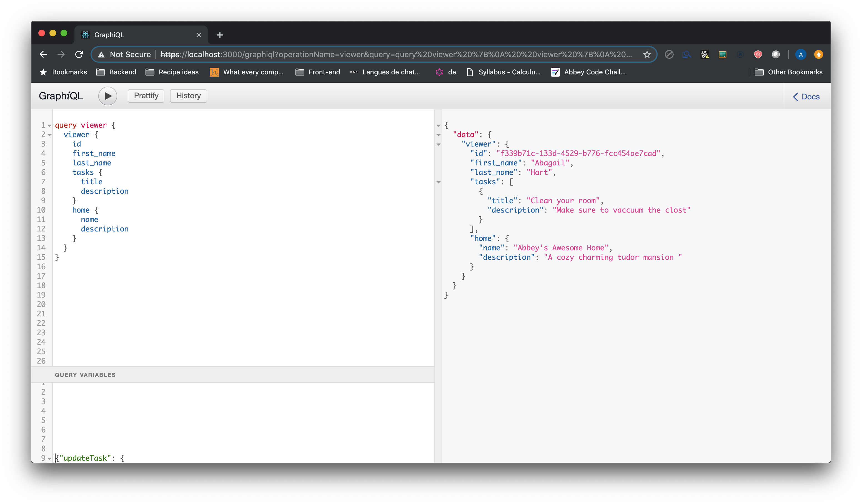The image size is (862, 504).
Task: Open the Recipe ideas bookmarks folder
Action: coord(172,72)
